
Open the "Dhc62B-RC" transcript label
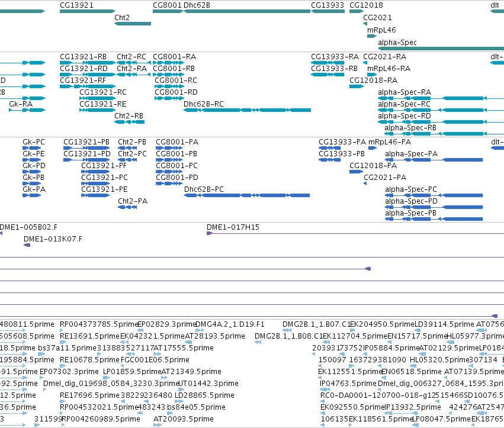[x=204, y=104]
